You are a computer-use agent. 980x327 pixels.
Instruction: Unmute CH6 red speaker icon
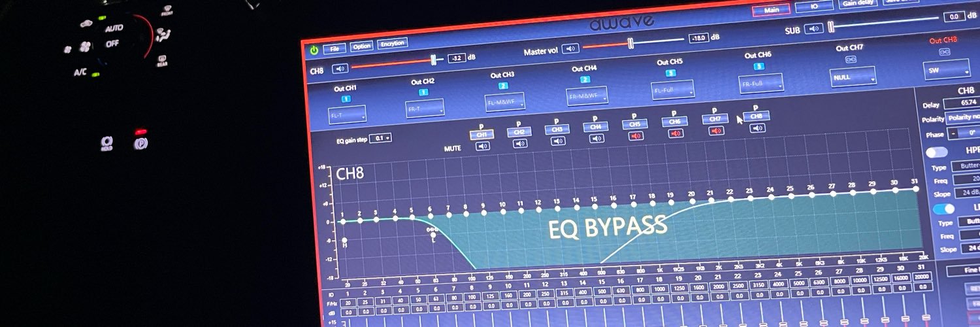click(676, 133)
